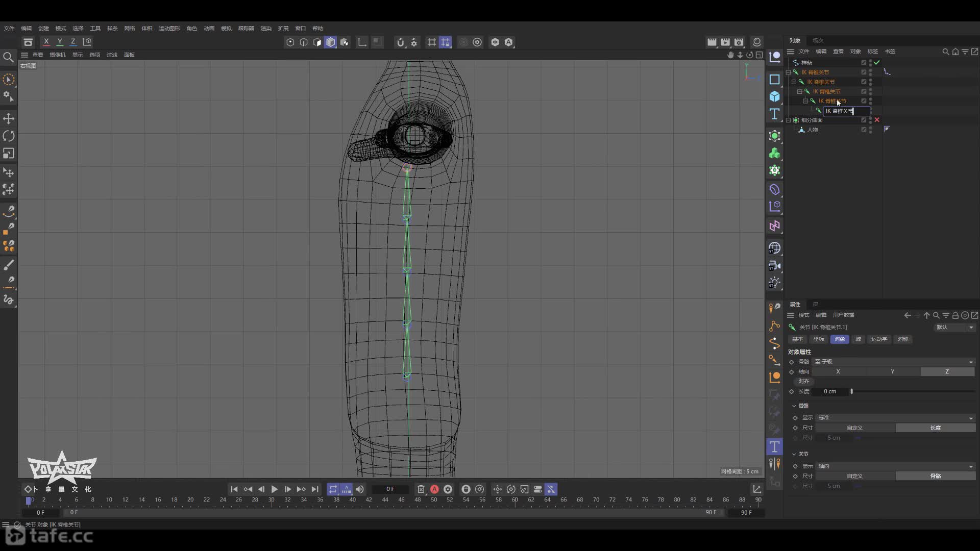Open the 渲染 menu

(266, 29)
